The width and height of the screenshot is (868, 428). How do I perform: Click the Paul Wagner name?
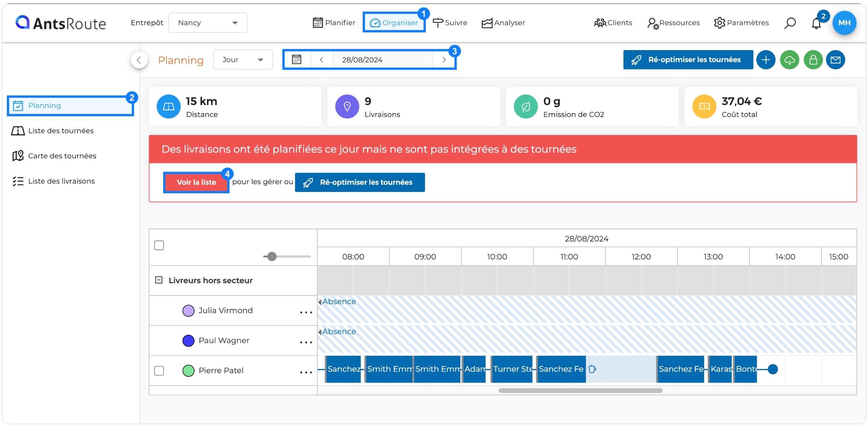(x=224, y=341)
